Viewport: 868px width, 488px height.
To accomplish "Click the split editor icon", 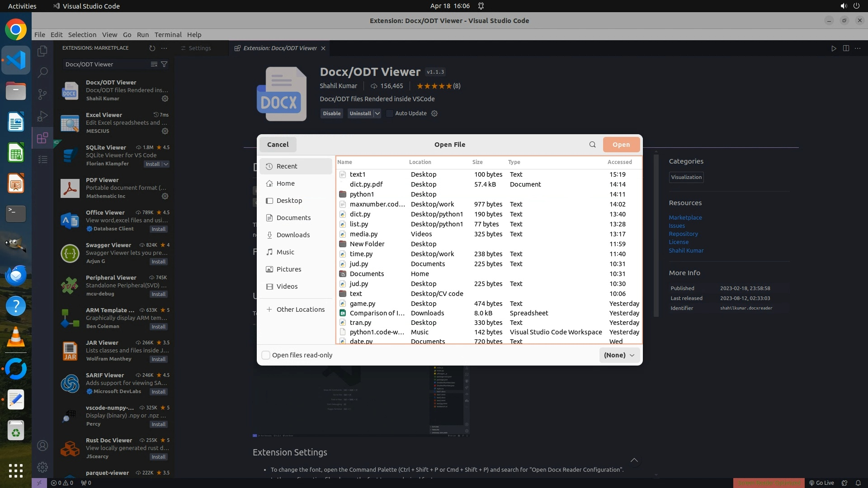I will [846, 48].
